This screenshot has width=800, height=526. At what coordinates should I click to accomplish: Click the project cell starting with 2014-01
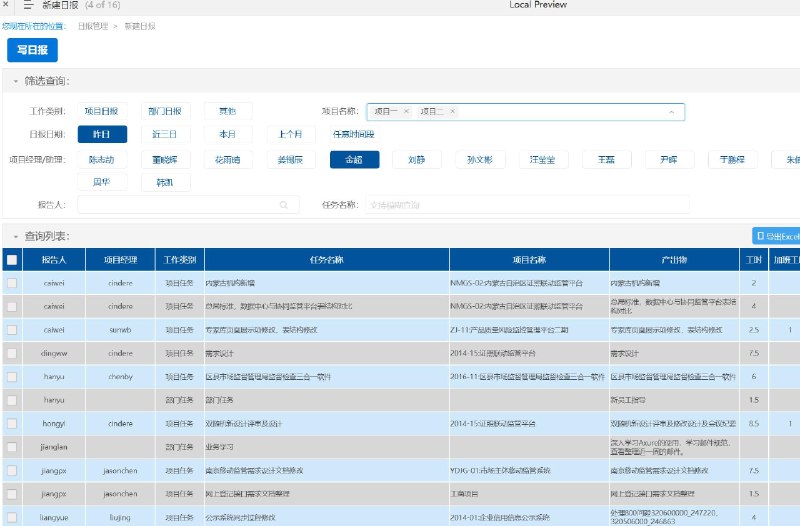point(529,517)
